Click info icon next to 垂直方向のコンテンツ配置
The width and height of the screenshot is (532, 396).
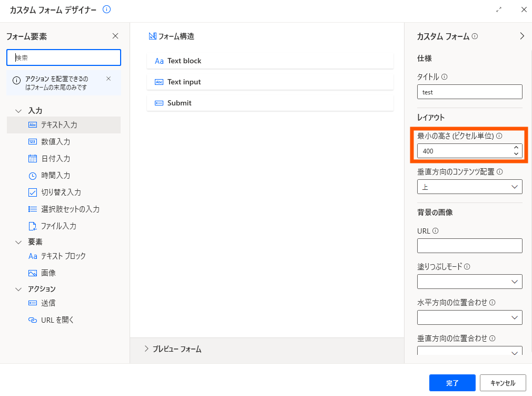[500, 172]
